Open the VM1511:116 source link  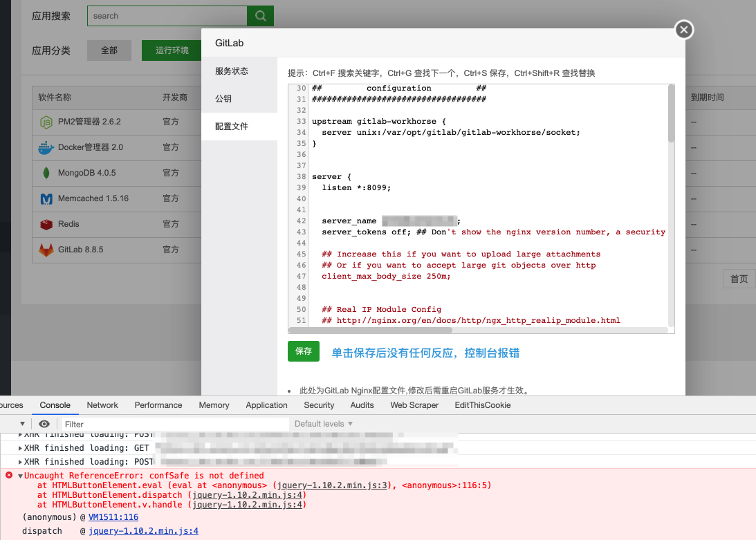click(113, 517)
